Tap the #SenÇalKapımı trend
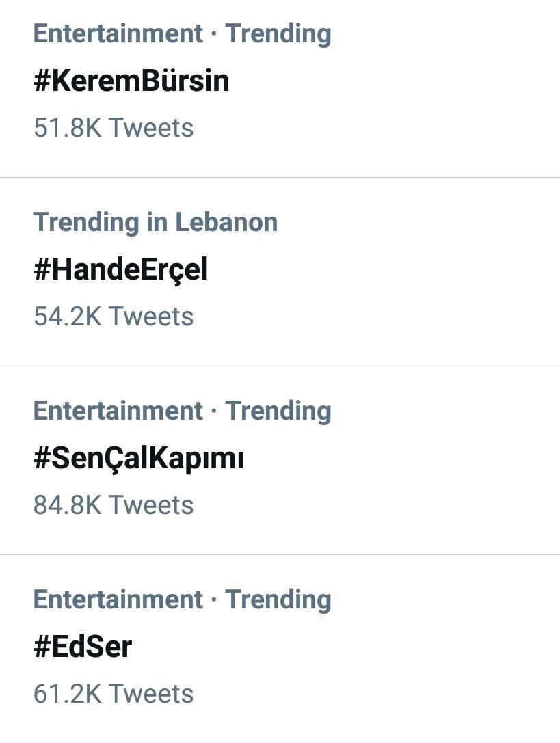This screenshot has height=743, width=560. [x=138, y=459]
